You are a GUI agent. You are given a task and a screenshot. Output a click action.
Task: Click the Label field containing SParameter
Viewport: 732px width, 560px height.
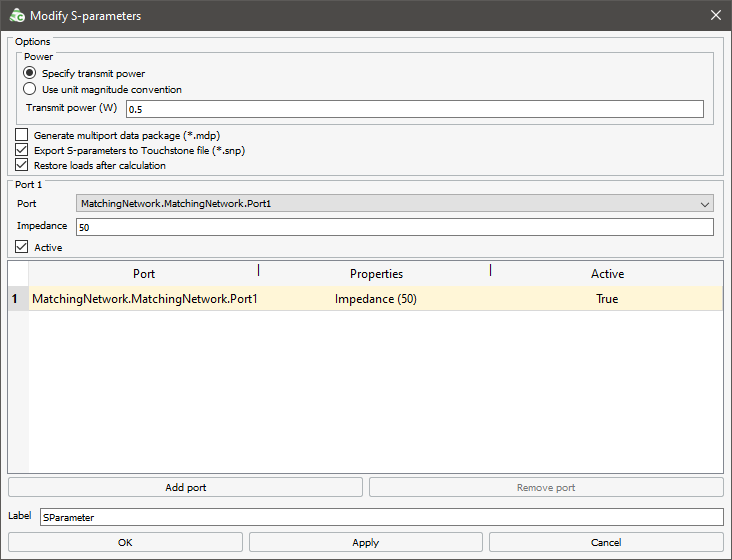tap(381, 517)
